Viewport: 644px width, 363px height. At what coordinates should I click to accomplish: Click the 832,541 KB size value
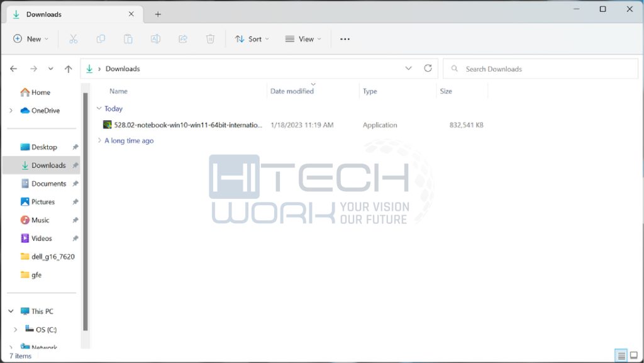[466, 125]
